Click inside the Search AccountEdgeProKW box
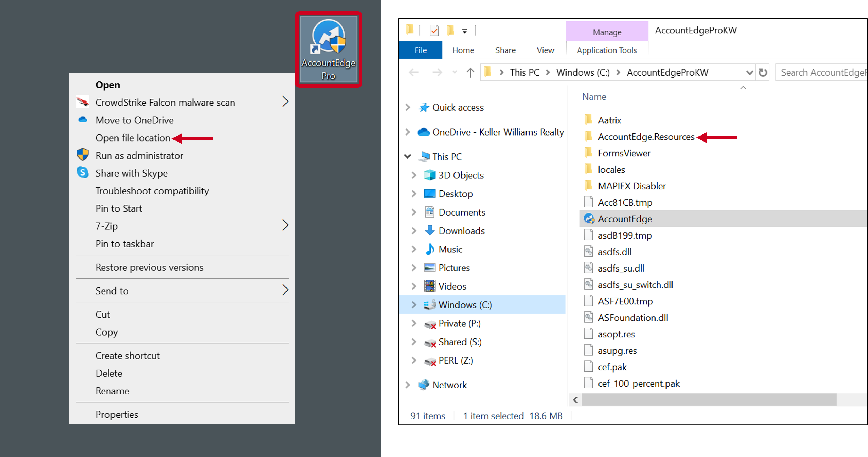 pos(822,72)
